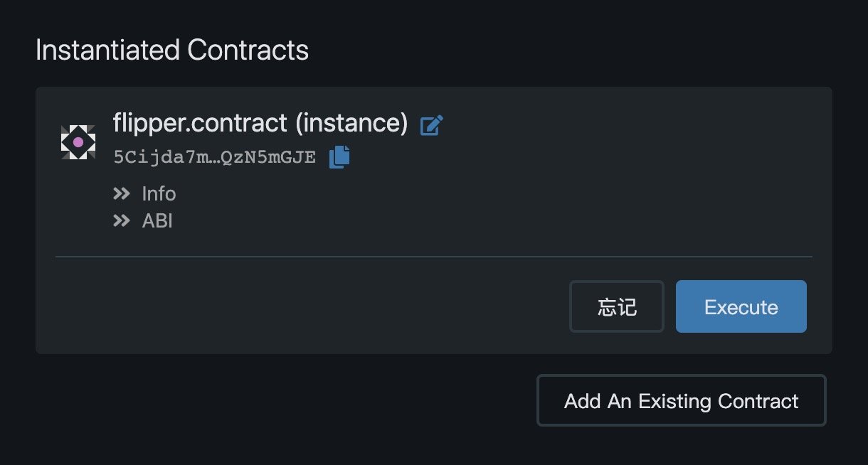Click the word "(instance)" in the contract name
The height and width of the screenshot is (465, 868).
(x=351, y=123)
